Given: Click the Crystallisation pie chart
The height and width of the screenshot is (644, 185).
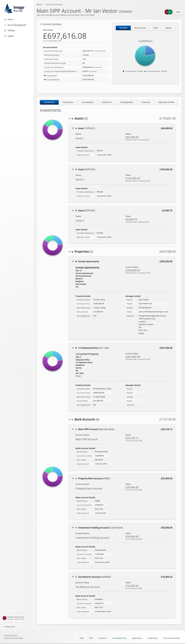Looking at the screenshot, I should point(145,56).
